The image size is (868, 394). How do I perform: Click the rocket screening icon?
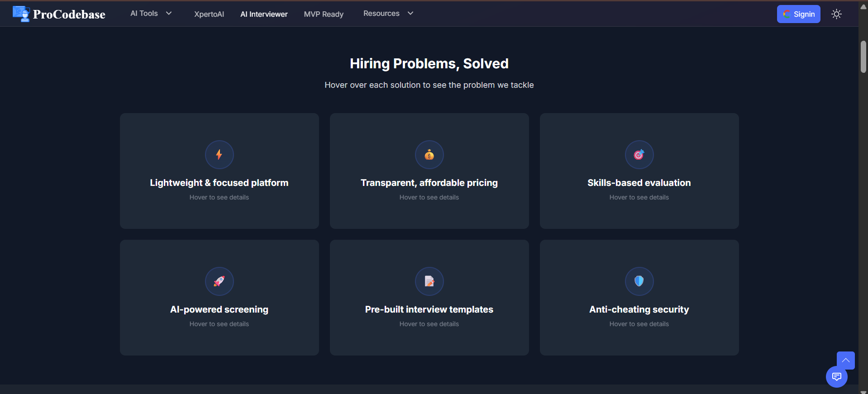tap(219, 281)
